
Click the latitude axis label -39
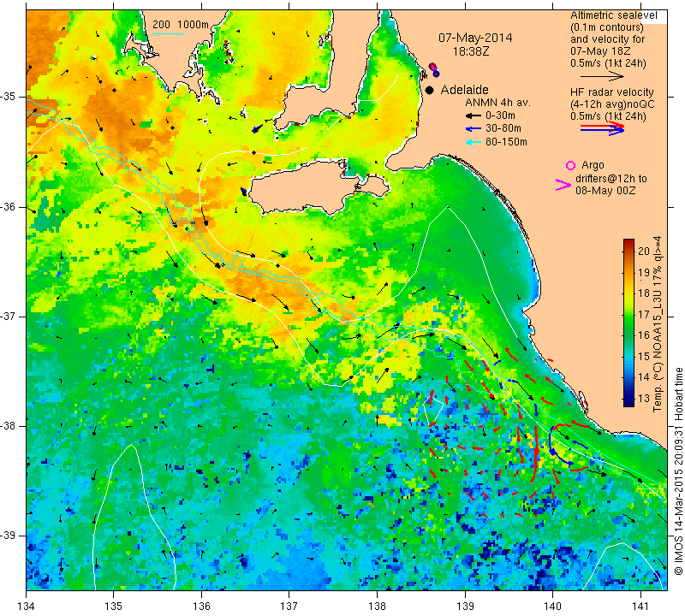coord(9,536)
